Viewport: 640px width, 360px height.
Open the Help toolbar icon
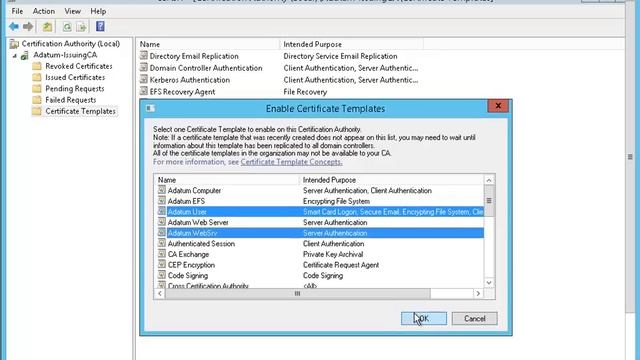pos(100,27)
